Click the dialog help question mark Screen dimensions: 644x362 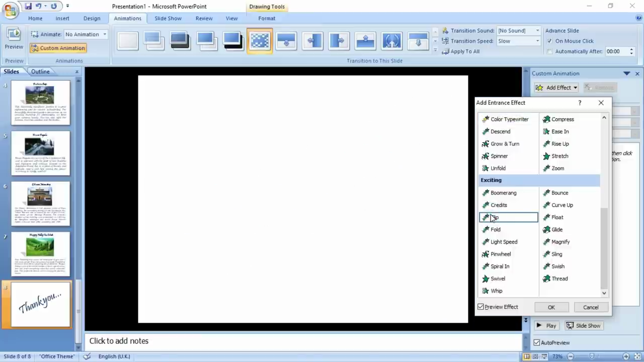tap(580, 103)
